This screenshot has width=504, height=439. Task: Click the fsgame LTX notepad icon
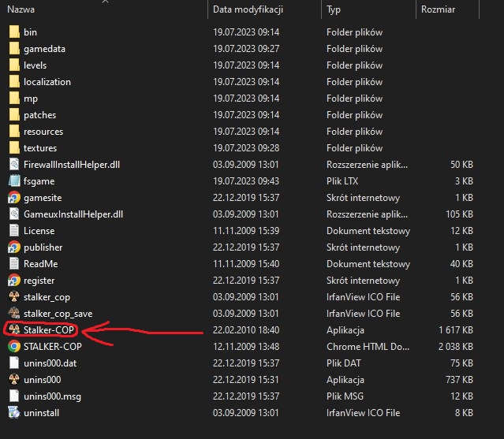pos(14,181)
